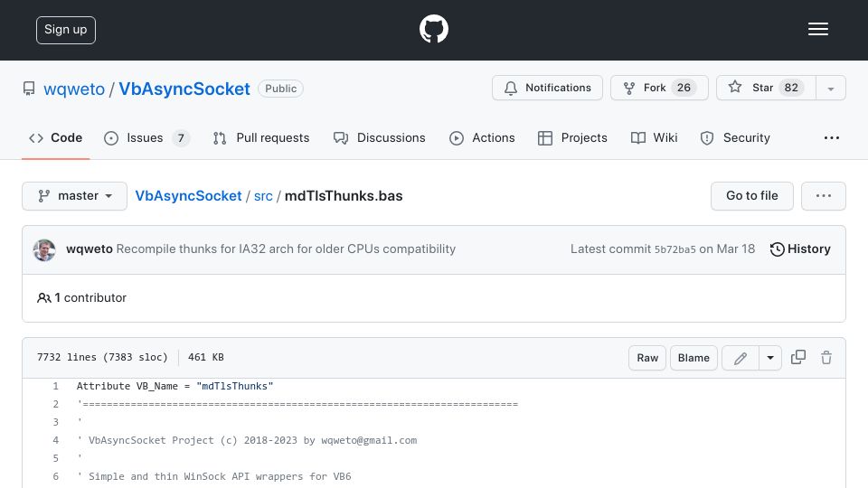Open more file options ellipsis button
Viewport: 868px width, 488px height.
pos(823,196)
